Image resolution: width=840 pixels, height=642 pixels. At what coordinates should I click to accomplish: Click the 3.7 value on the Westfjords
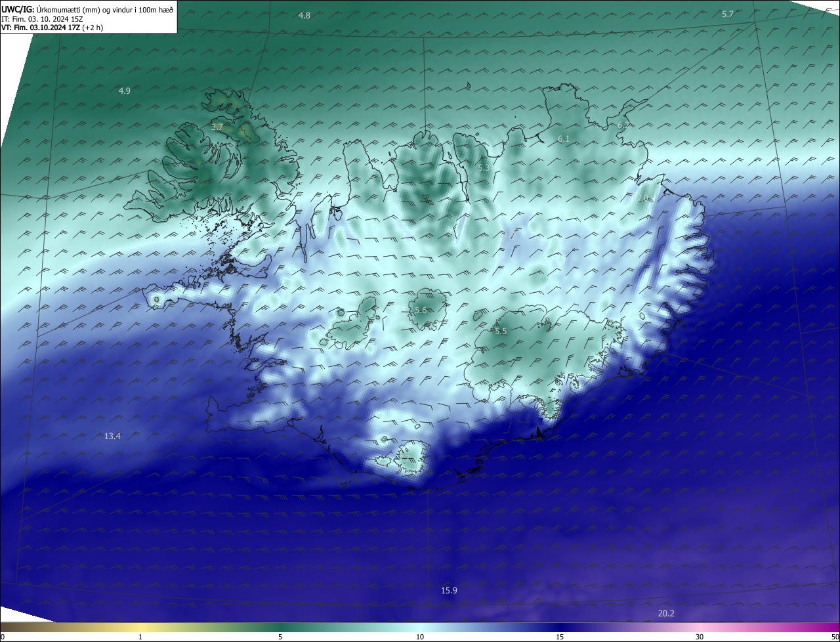coord(218,127)
